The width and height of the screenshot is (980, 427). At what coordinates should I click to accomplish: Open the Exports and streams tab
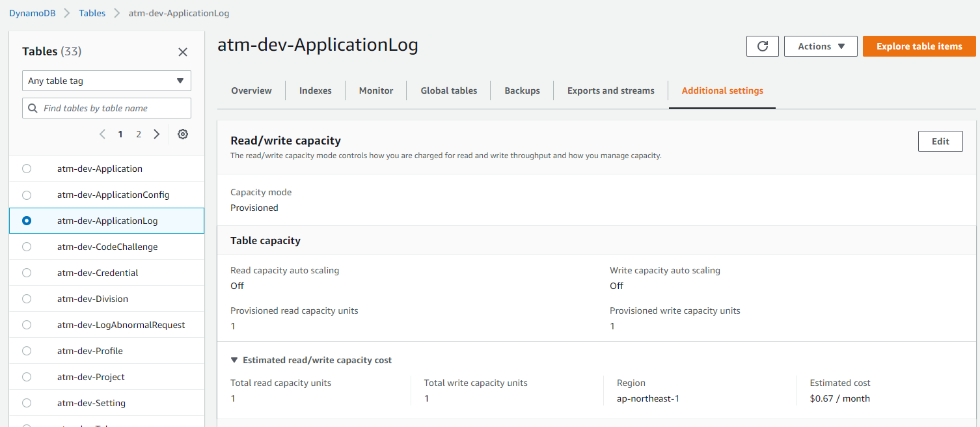(610, 90)
